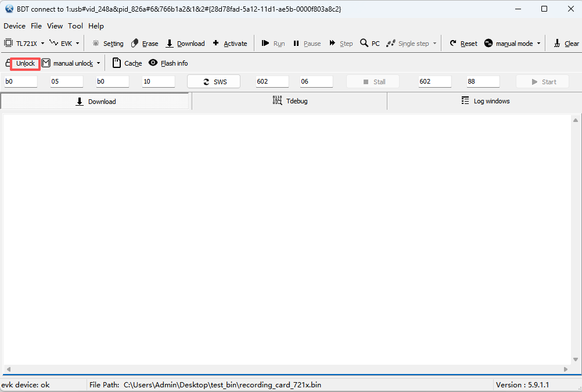Open the File menu
582x392 pixels.
point(37,26)
